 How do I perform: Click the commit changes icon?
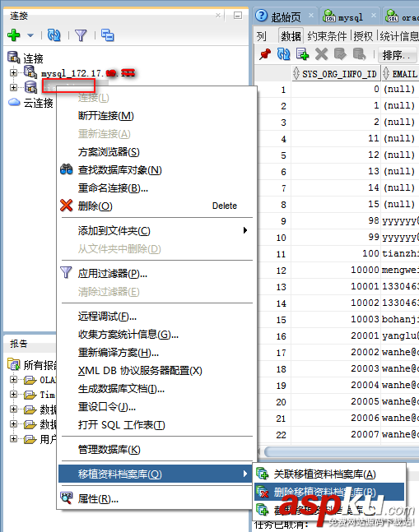[340, 54]
